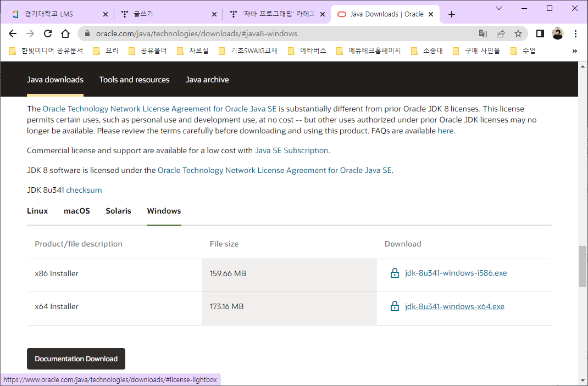
Task: Open the 한빛미디어 공유문서 bookmark folder
Action: click(46, 51)
